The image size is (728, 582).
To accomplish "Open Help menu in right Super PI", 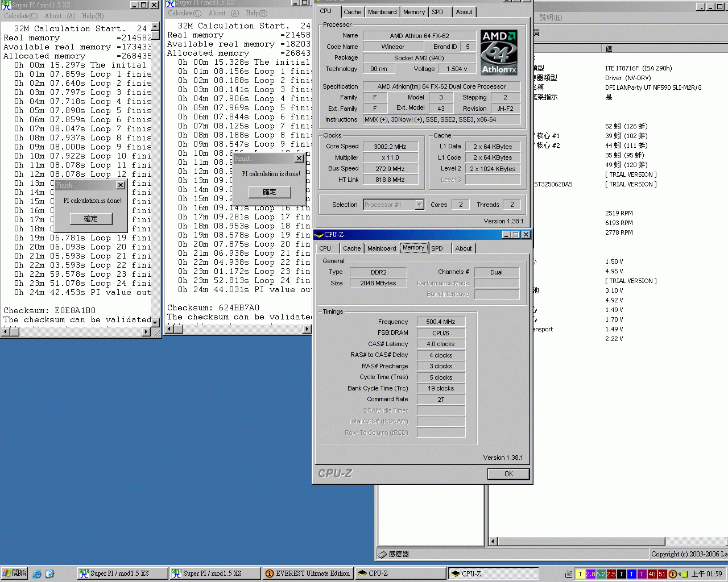I will pos(257,13).
